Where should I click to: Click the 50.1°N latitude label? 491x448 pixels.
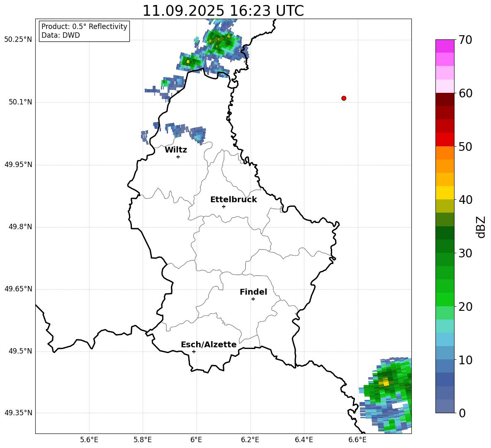[20, 102]
